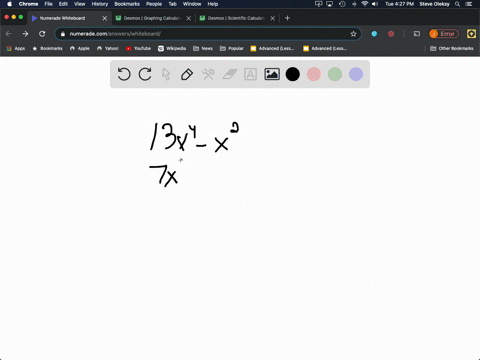480x360 pixels.
Task: Open the blue circle extension icon
Action: coord(374,34)
